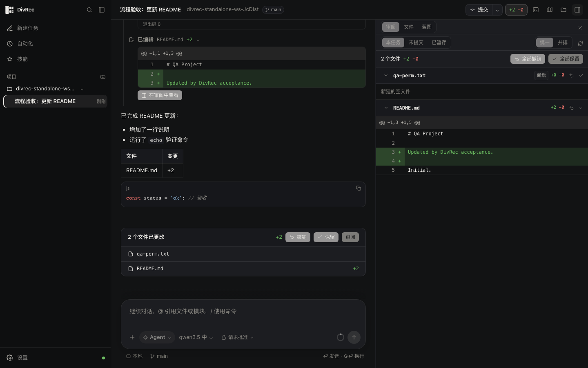588x368 pixels.
Task: Refresh the review diff list
Action: point(580,43)
